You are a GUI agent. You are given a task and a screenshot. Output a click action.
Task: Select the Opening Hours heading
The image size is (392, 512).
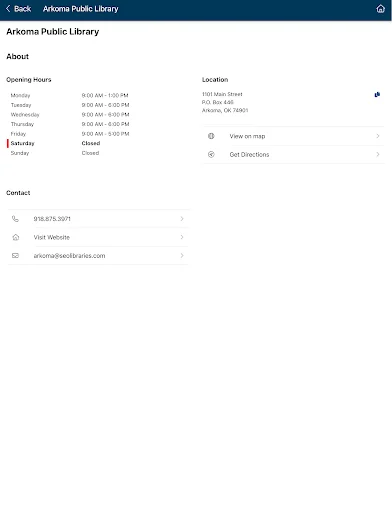pos(29,80)
